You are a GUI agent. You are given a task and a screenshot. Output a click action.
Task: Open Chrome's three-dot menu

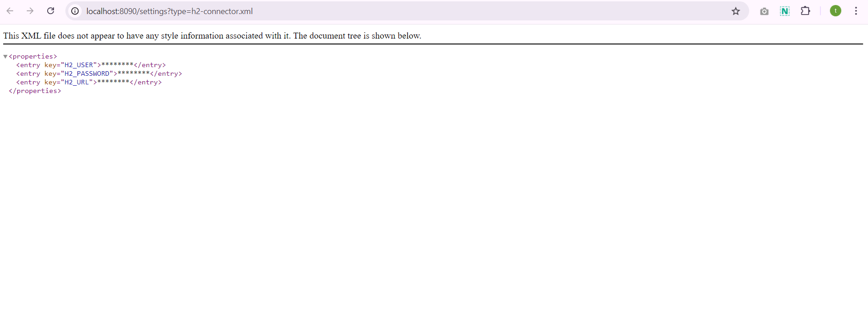tap(856, 11)
